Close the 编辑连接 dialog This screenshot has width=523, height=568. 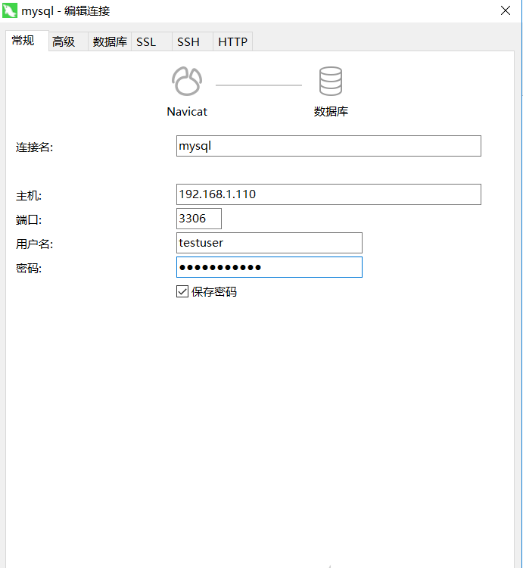click(x=505, y=11)
